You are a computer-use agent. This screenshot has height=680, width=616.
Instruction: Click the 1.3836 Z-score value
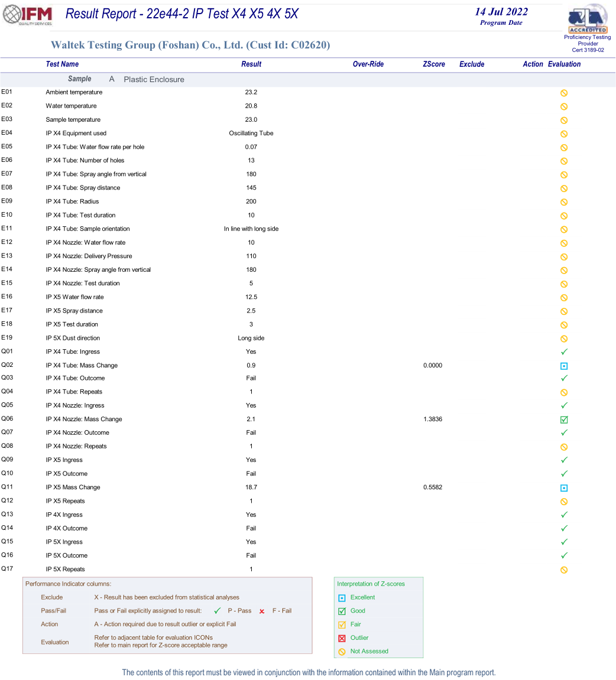pos(433,419)
